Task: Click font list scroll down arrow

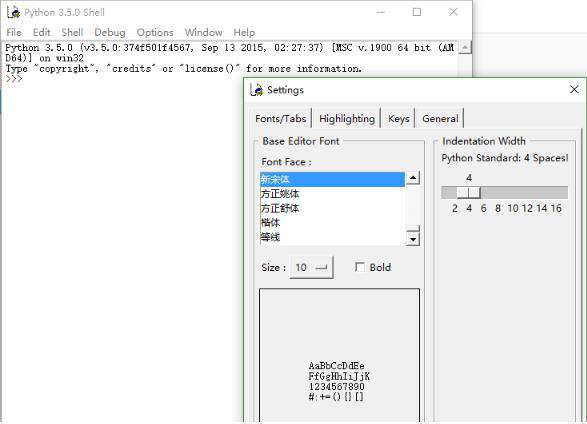Action: (413, 239)
